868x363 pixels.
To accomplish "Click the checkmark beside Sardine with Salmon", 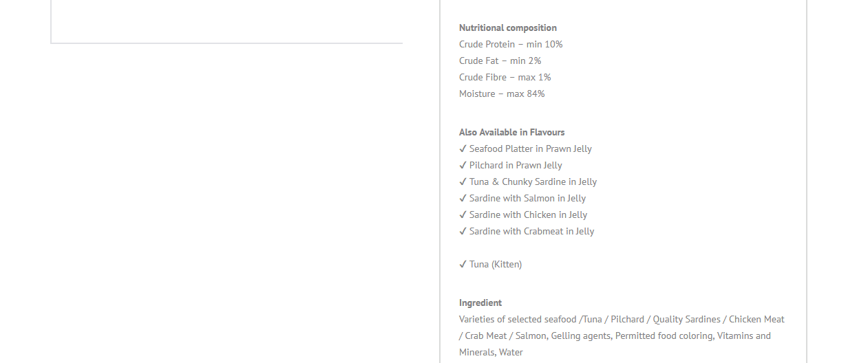I will (x=463, y=198).
